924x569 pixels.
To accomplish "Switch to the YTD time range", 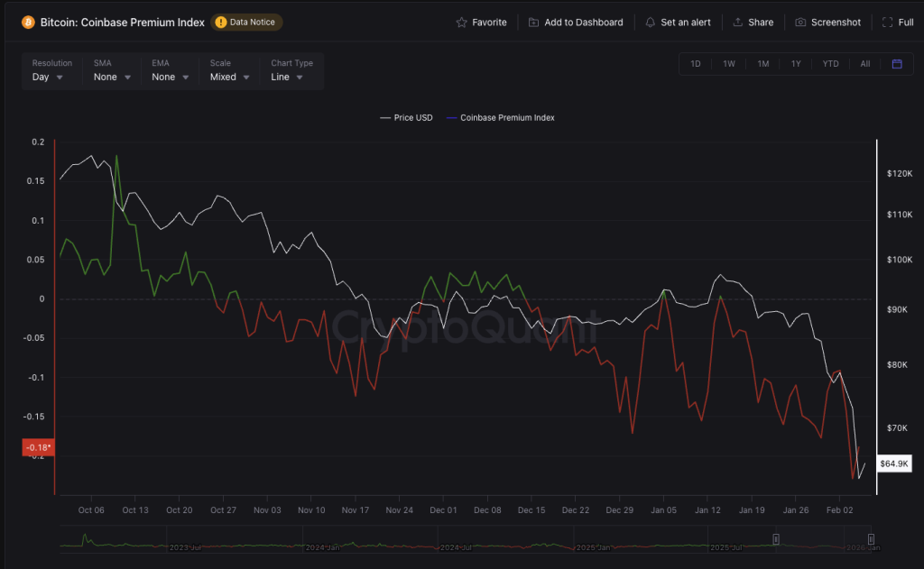I will click(x=830, y=64).
